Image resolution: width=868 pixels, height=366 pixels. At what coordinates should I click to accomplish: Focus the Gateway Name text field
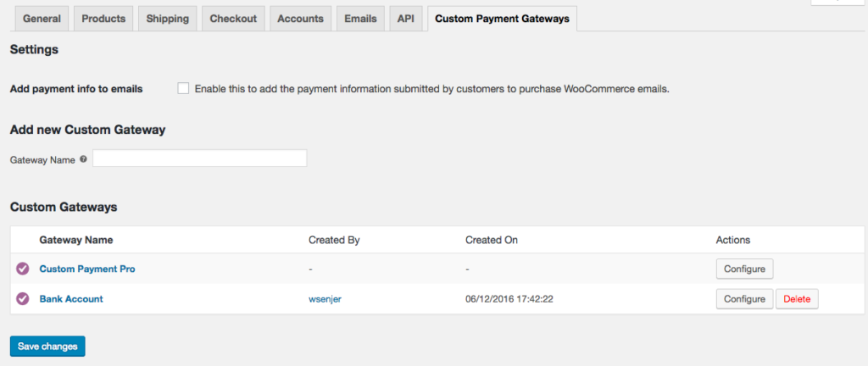tap(199, 158)
